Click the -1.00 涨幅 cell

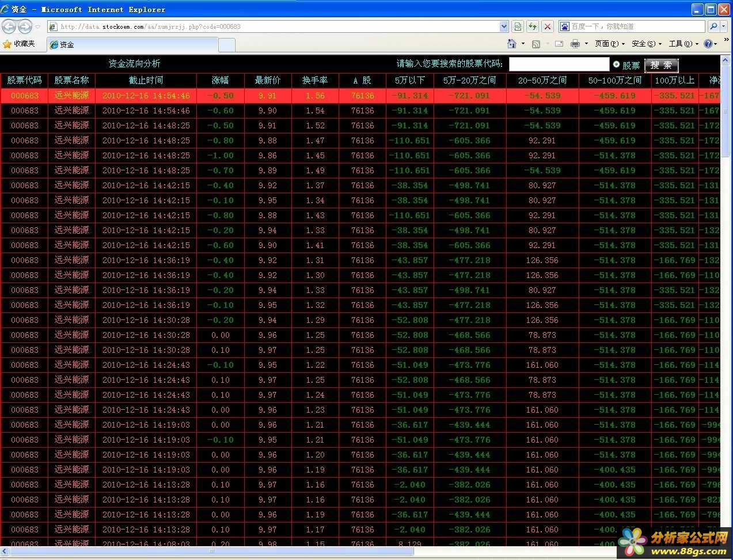pyautogui.click(x=220, y=155)
